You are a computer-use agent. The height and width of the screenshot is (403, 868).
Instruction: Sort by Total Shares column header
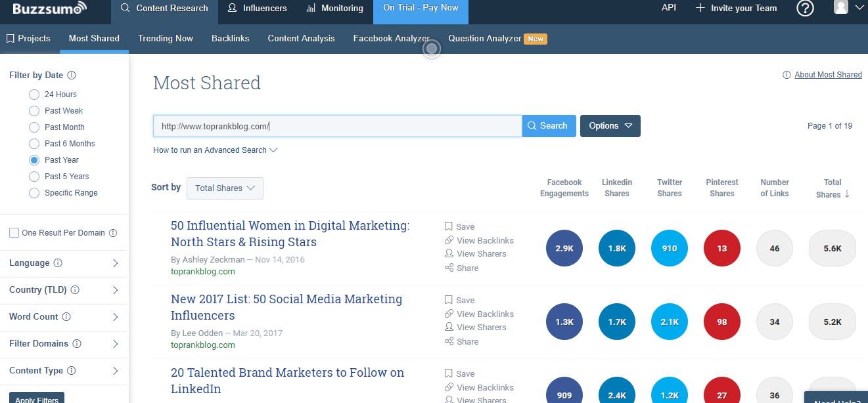833,188
